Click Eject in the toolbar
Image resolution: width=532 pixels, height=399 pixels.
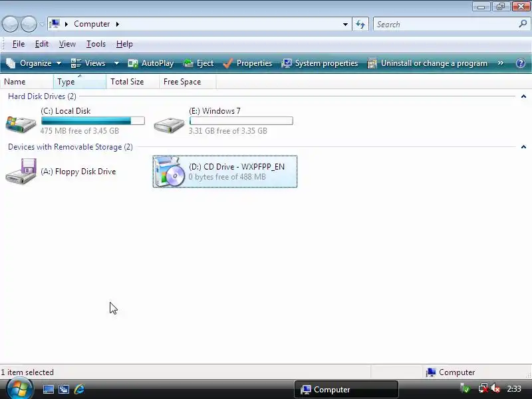(x=198, y=63)
